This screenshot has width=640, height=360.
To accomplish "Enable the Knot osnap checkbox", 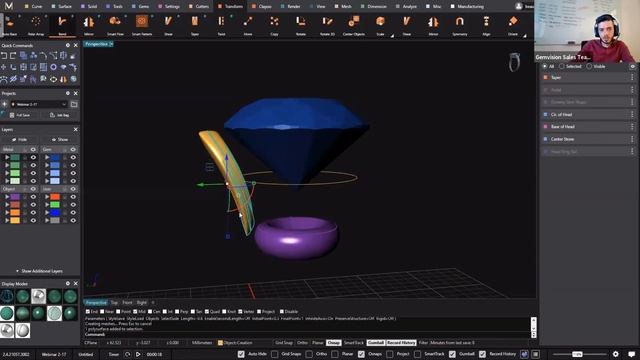I will 224,311.
